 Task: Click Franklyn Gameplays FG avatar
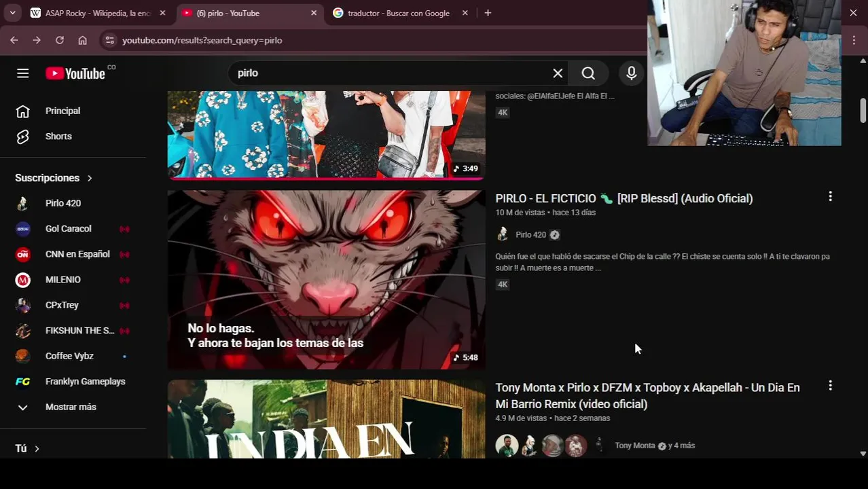tap(23, 382)
